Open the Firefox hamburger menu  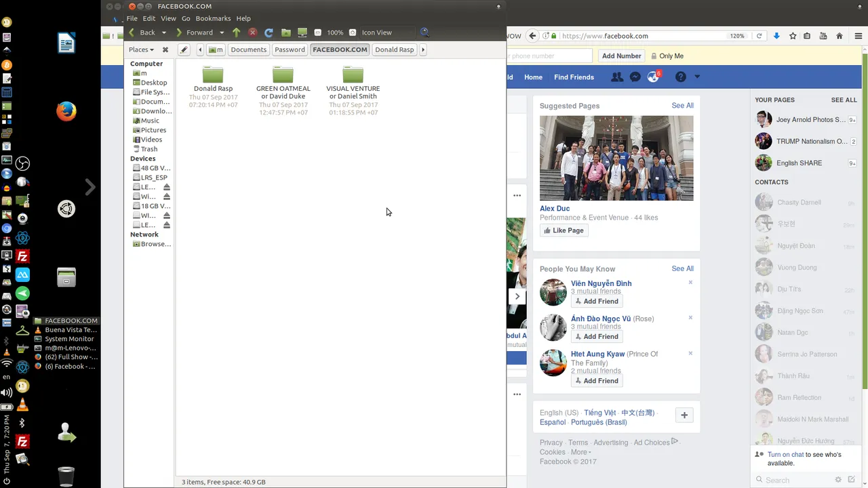click(x=858, y=36)
